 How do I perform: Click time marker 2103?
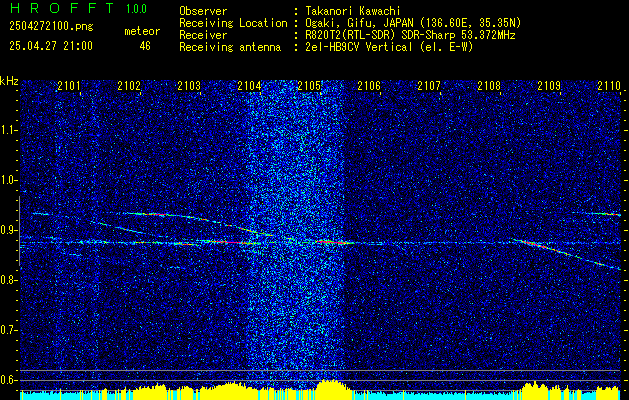pos(189,85)
